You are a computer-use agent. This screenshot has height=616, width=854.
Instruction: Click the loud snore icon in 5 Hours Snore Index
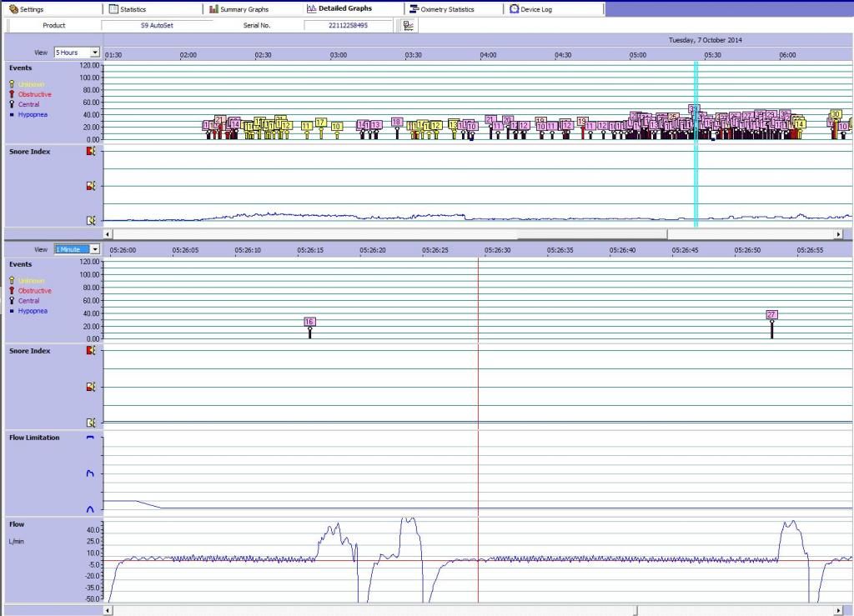(x=91, y=151)
